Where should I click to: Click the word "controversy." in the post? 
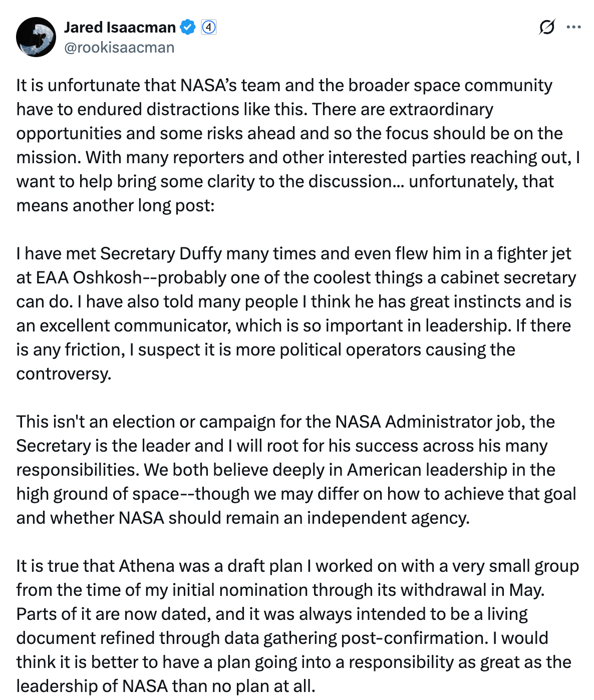[64, 374]
